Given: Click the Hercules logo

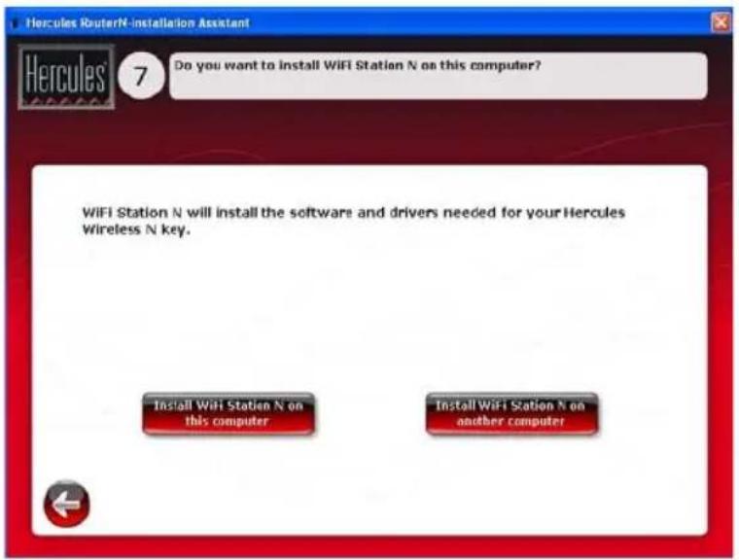Looking at the screenshot, I should click(x=66, y=77).
